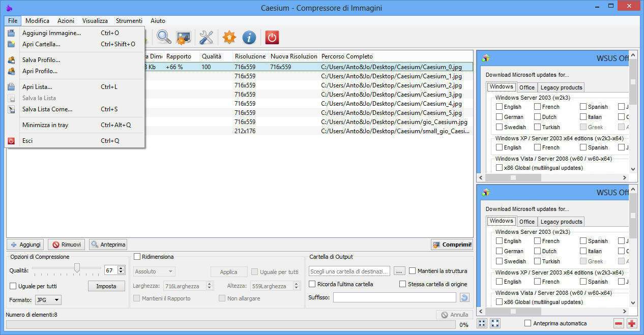Click the Qualità slider handle
This screenshot has height=335, width=644.
click(77, 268)
